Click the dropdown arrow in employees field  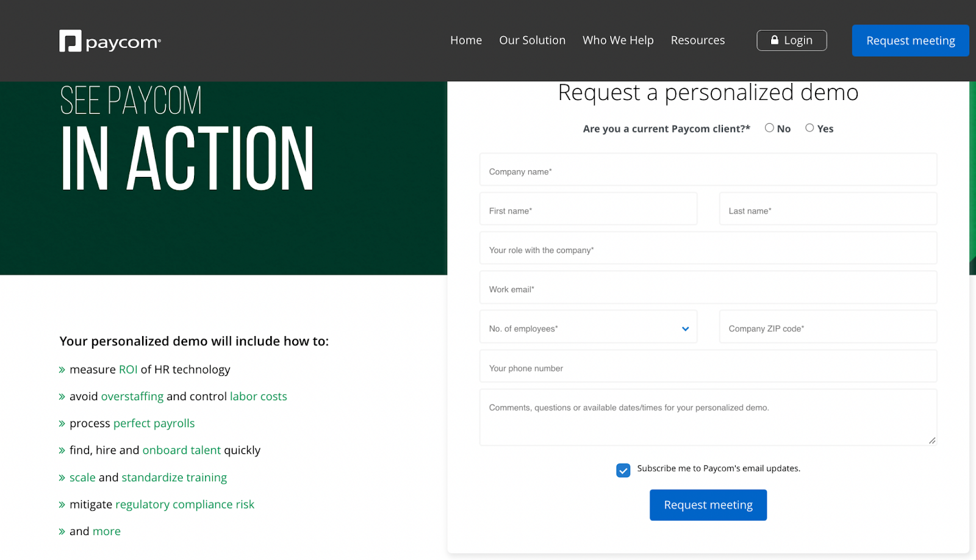(686, 329)
